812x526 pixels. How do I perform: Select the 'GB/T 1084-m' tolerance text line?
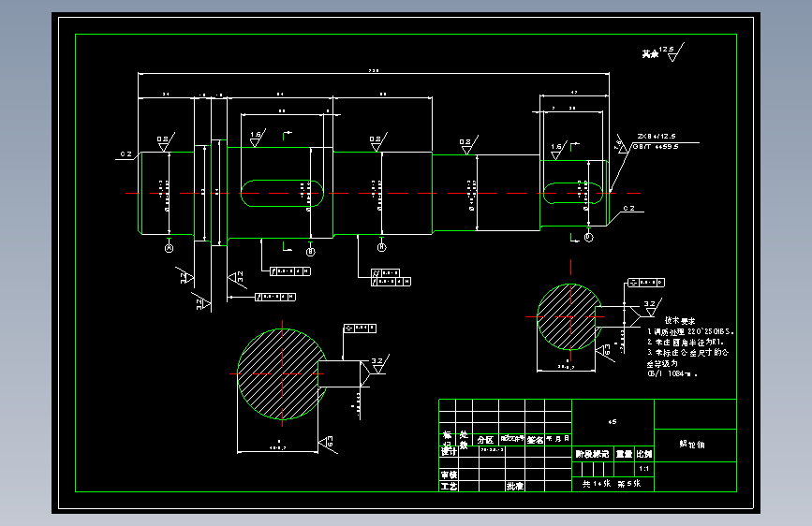point(672,373)
